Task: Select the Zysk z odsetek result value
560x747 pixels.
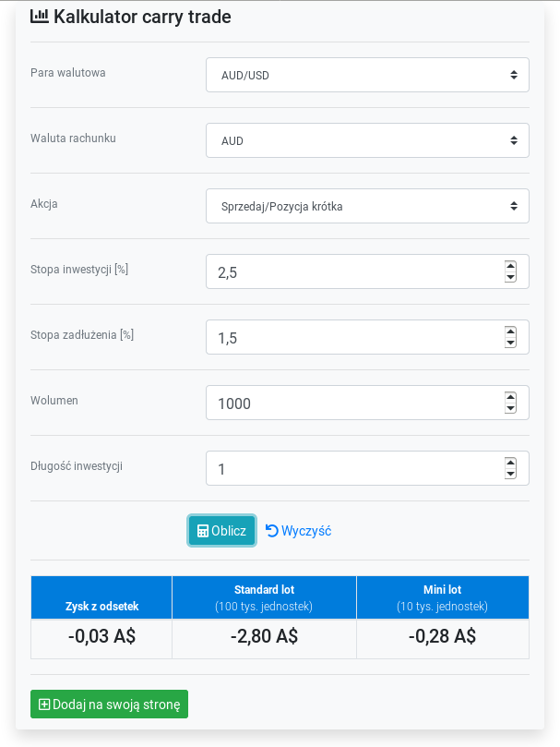Action: (x=101, y=636)
